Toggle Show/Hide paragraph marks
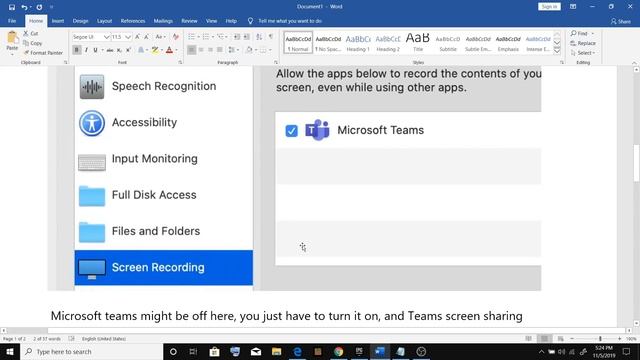The height and width of the screenshot is (360, 640). pyautogui.click(x=271, y=37)
